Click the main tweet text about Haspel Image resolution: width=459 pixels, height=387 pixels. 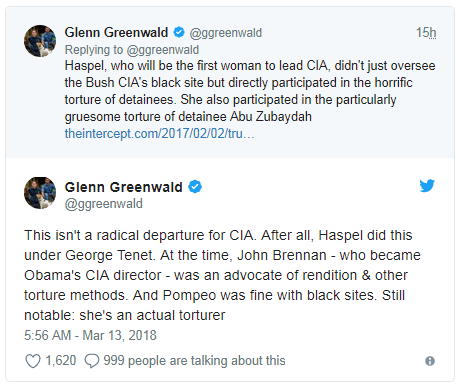pyautogui.click(x=222, y=275)
